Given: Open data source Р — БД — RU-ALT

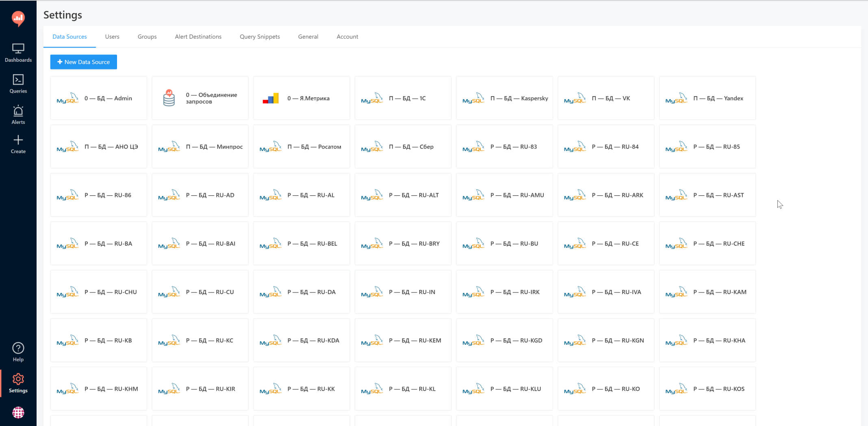Looking at the screenshot, I should click(403, 195).
